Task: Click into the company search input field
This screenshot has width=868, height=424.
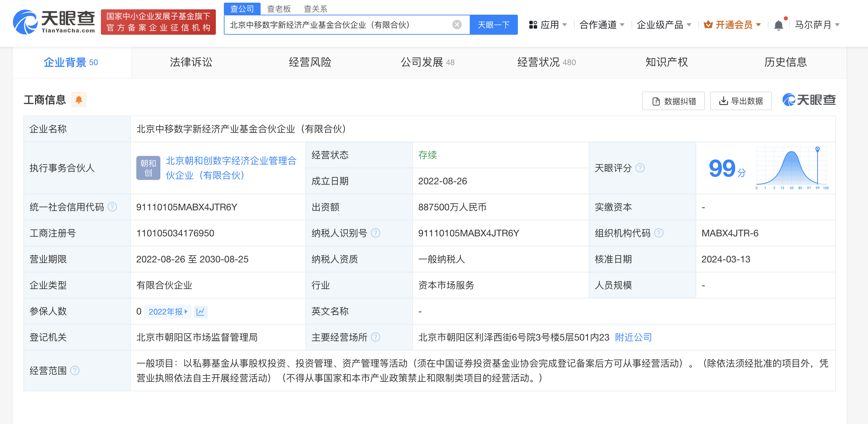Action: [337, 25]
